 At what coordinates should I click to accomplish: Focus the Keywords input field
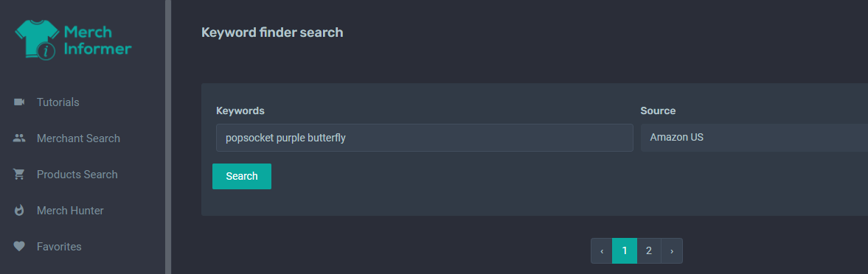(425, 138)
